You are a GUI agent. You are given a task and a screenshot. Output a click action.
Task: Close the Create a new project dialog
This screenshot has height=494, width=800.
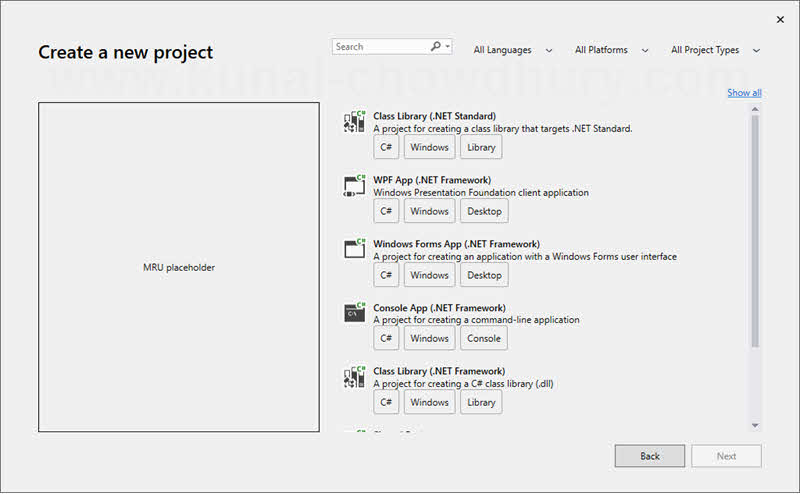point(780,19)
